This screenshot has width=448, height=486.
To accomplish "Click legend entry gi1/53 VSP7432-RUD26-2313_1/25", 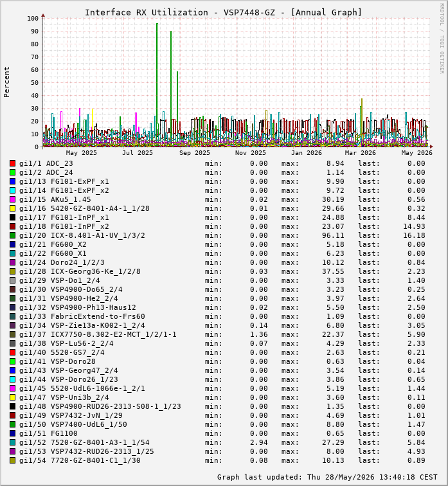I will click(86, 451).
